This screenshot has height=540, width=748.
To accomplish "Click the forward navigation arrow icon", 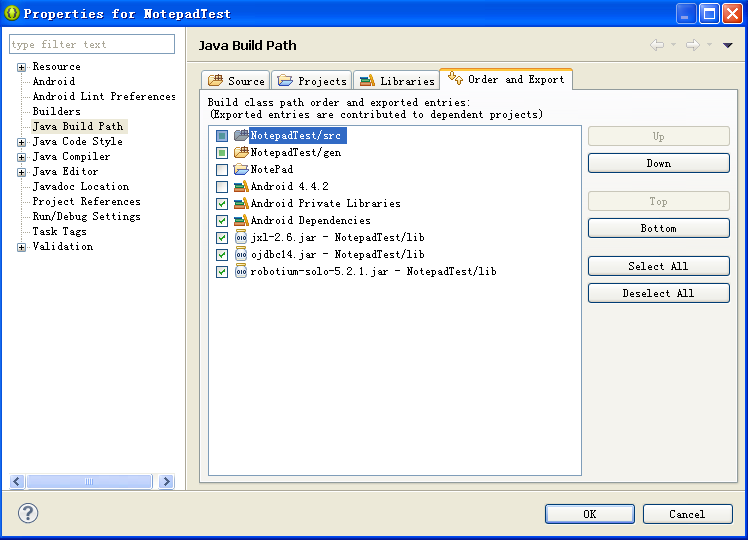I will pos(693,45).
